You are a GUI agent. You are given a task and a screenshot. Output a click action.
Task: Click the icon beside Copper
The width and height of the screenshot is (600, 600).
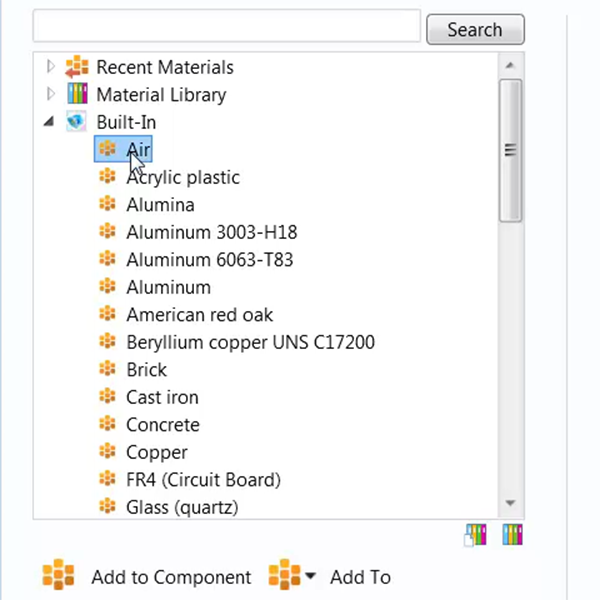point(109,452)
